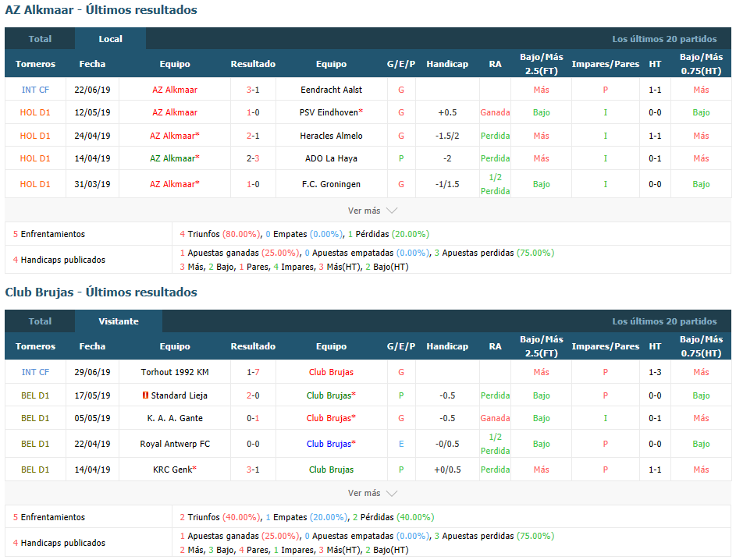
Task: Click the 0-1 halftime score in the ADO La Haya row
Action: [x=655, y=158]
